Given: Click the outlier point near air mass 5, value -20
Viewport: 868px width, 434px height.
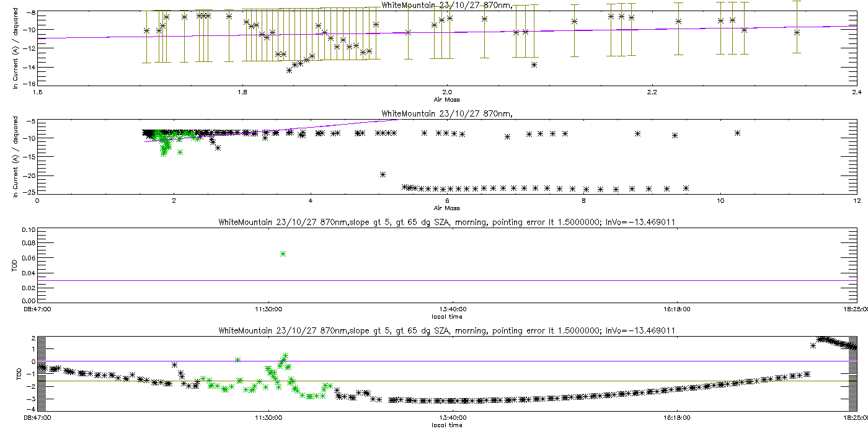Looking at the screenshot, I should [383, 175].
